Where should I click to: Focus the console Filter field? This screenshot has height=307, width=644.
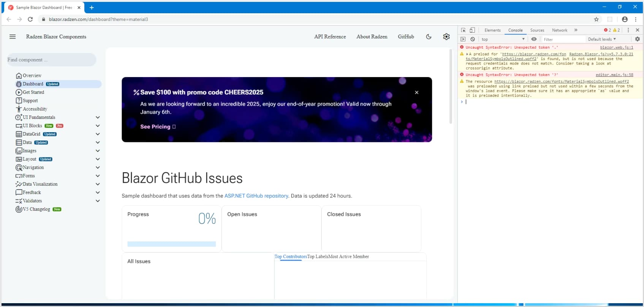(x=563, y=39)
